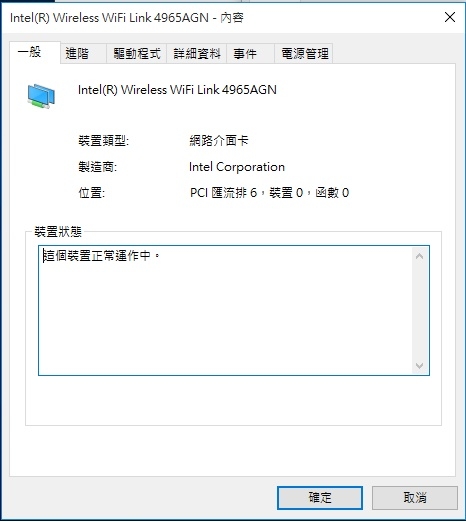This screenshot has height=522, width=466.
Task: Select the 驅動程式 tab
Action: pyautogui.click(x=137, y=53)
